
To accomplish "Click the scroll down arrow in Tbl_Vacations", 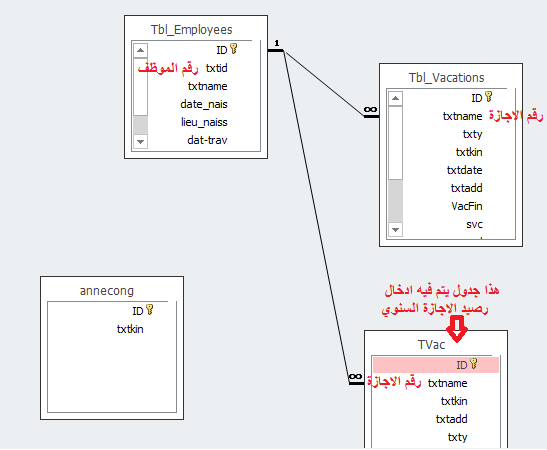I will coord(396,230).
